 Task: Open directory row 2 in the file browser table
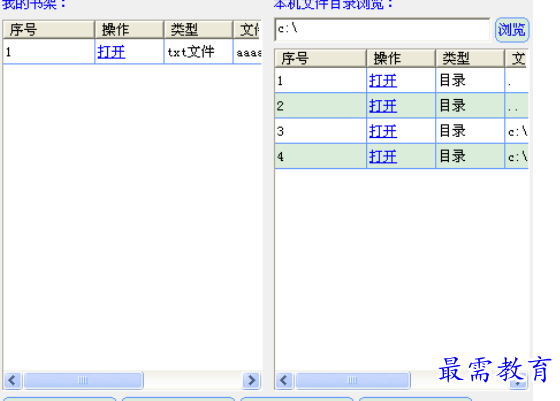point(383,106)
